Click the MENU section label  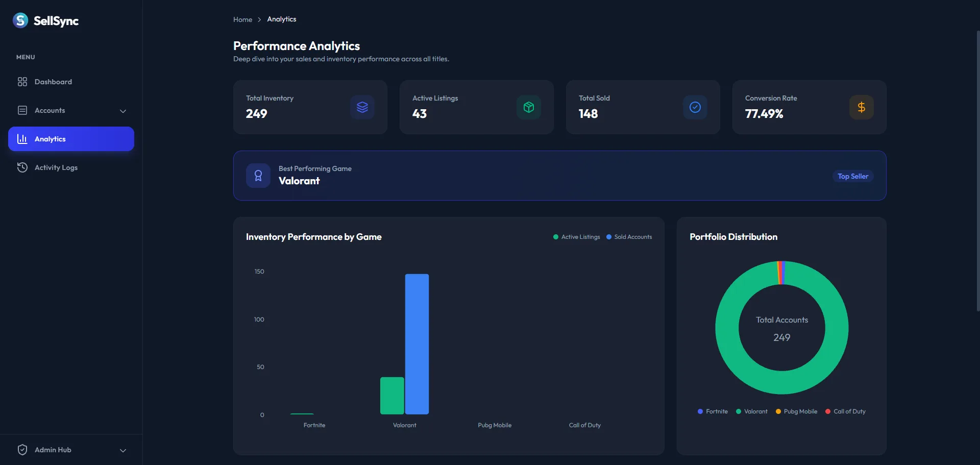click(26, 57)
